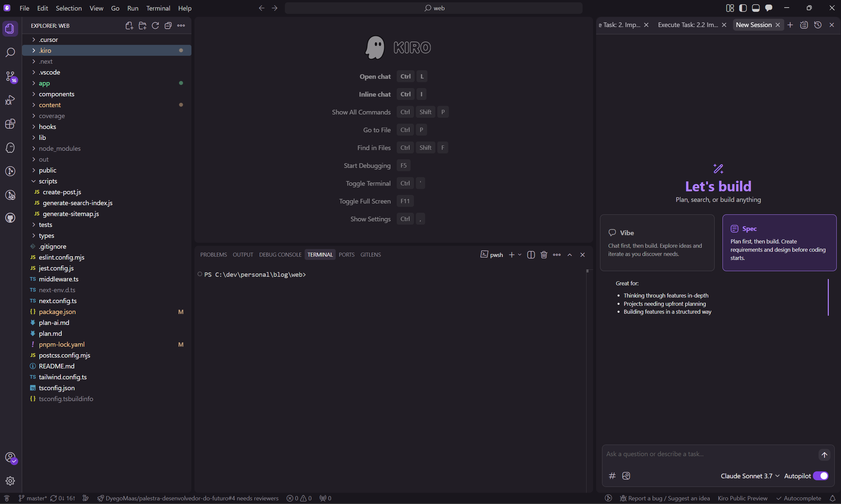Image resolution: width=841 pixels, height=504 pixels.
Task: Expand the .kiro folder
Action: pyautogui.click(x=107, y=50)
